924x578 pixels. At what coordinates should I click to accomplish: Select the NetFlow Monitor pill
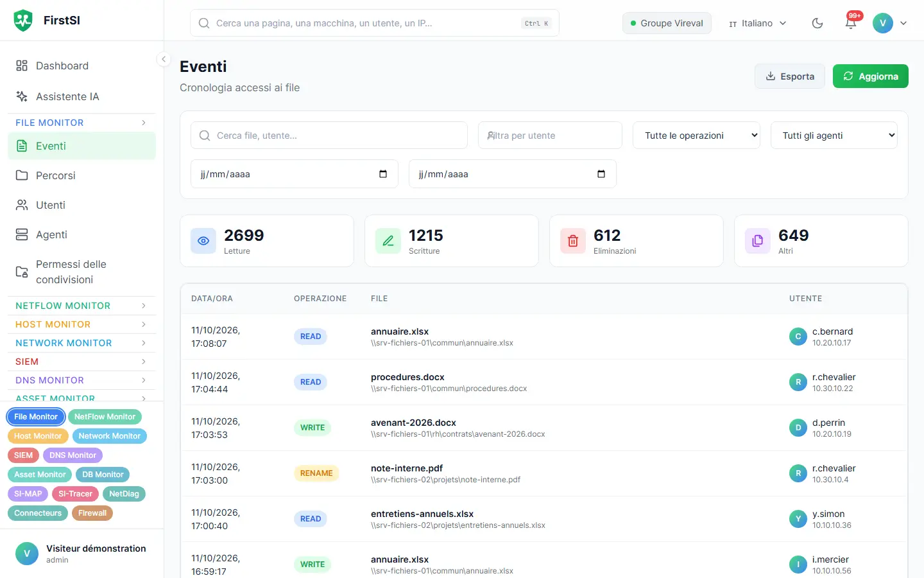105,417
